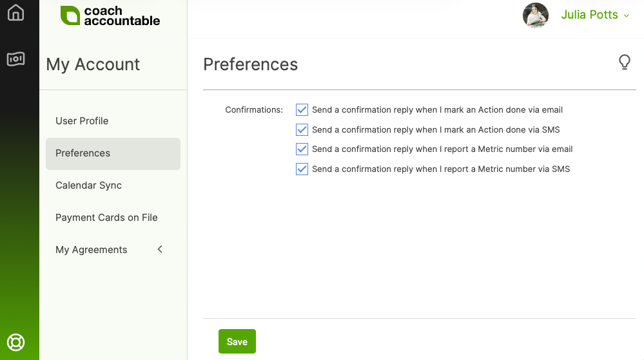Open the help lifebuoy icon
This screenshot has width=644, height=360.
click(x=15, y=342)
